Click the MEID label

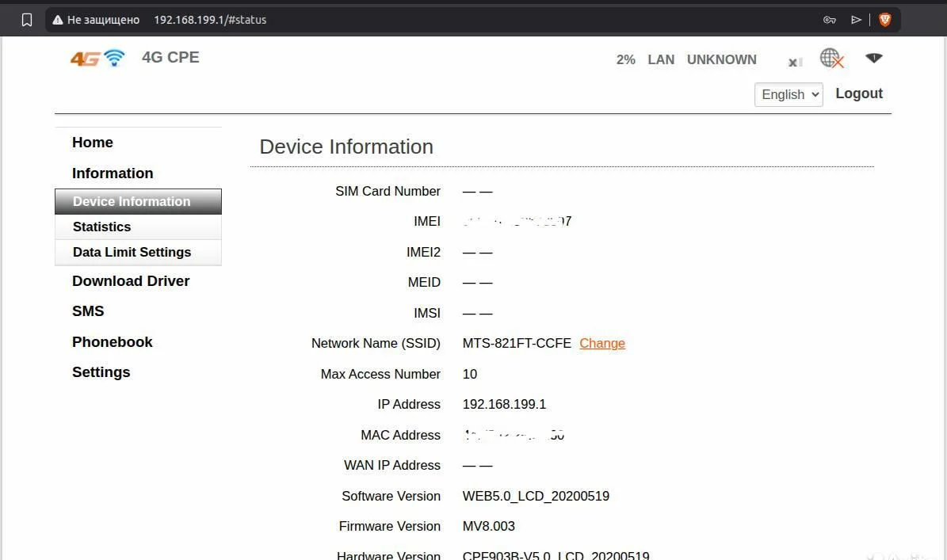pyautogui.click(x=424, y=283)
